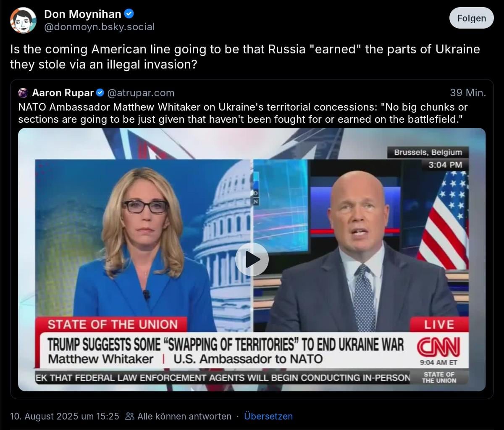Play the embedded CNN video
Viewport: 504px width, 430px height.
[252, 259]
